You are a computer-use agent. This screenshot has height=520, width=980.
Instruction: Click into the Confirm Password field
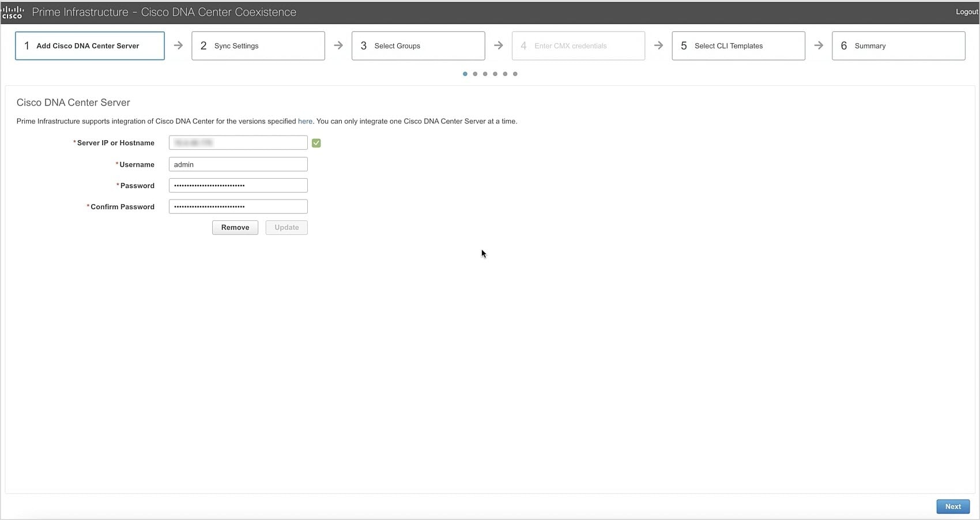pos(238,206)
